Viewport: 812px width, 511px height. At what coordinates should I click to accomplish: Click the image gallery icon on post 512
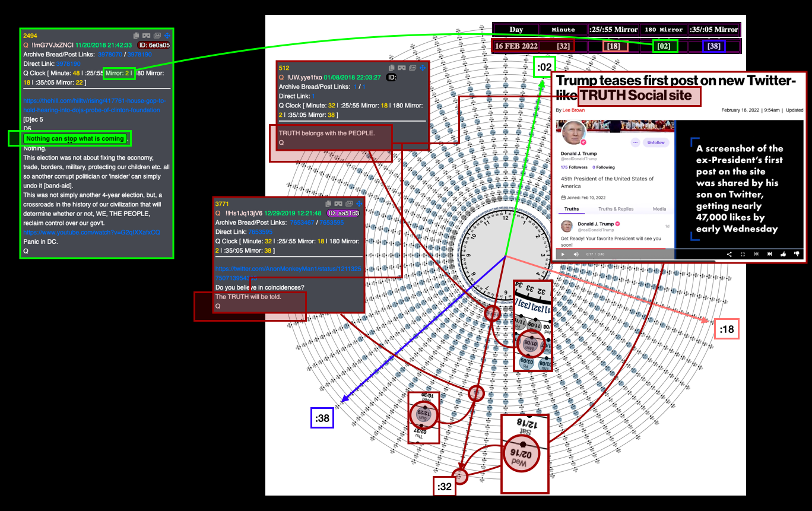413,68
